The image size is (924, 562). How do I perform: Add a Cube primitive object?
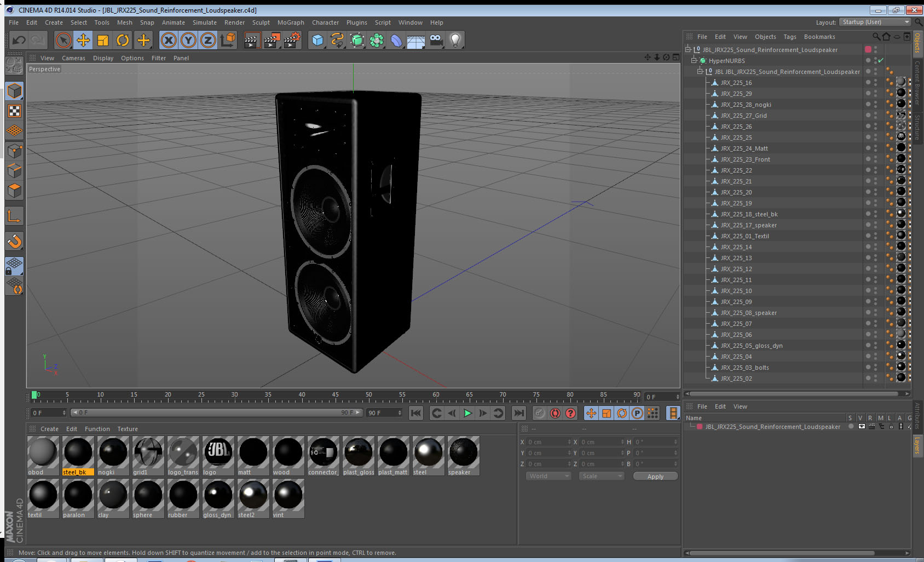point(317,40)
